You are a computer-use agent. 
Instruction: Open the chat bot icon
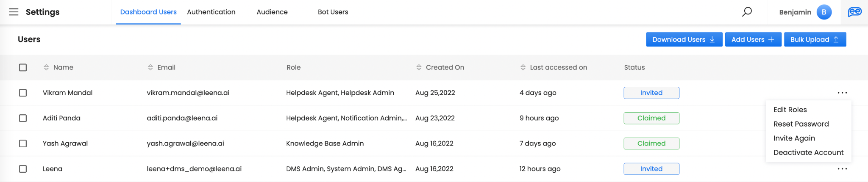coord(854,12)
